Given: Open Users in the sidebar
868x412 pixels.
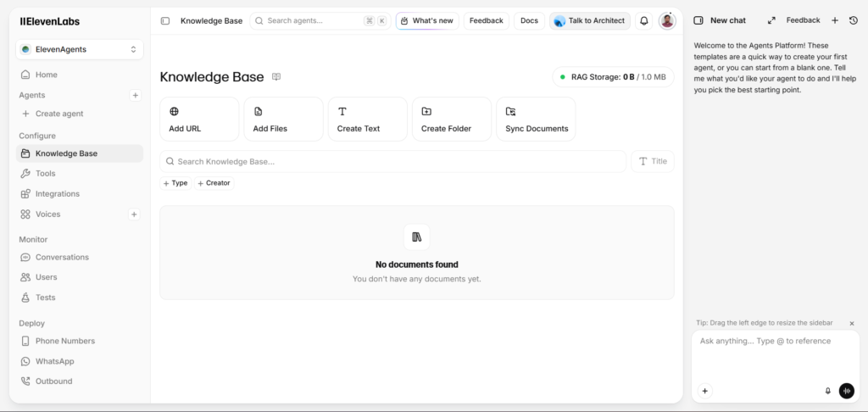Looking at the screenshot, I should [79, 277].
